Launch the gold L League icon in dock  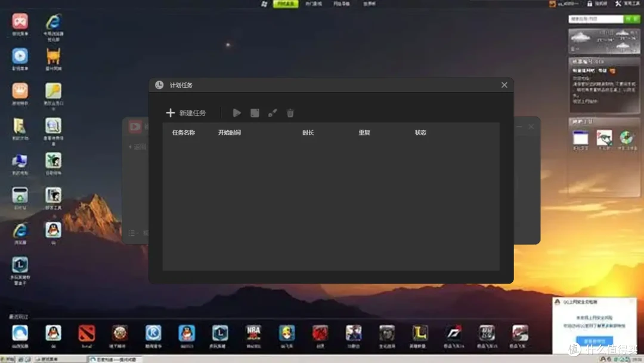[420, 333]
